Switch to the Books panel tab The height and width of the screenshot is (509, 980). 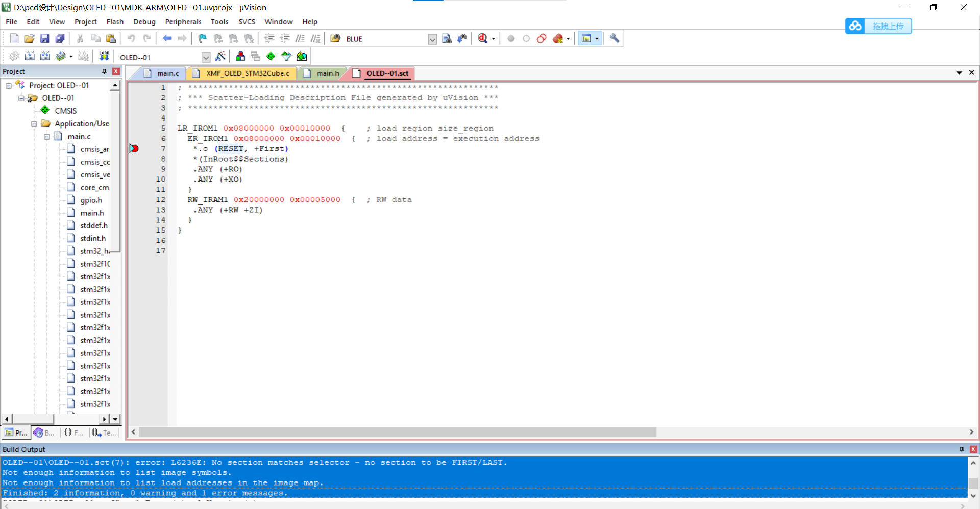click(44, 432)
